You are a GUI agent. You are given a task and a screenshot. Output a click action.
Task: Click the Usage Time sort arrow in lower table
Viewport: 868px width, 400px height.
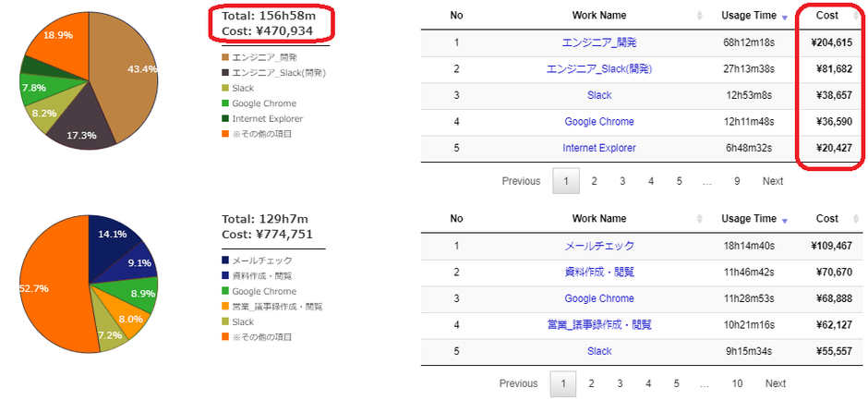coord(785,221)
